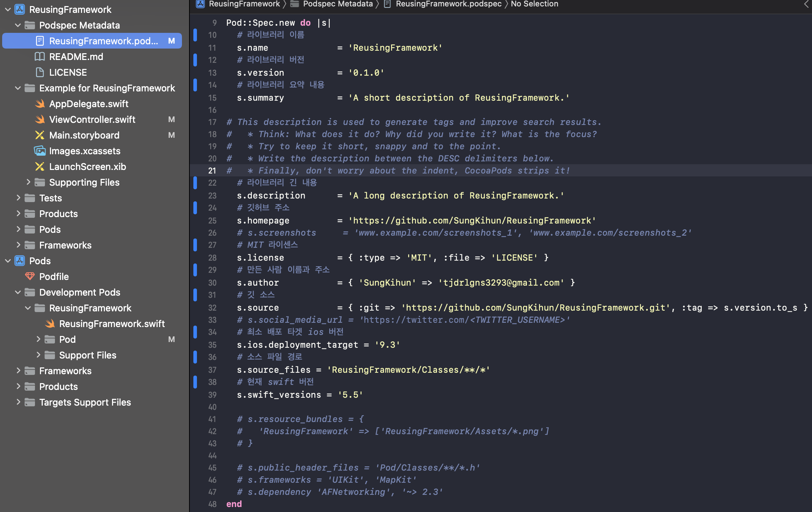
Task: Open ViewController.swift from the navigator
Action: click(92, 120)
